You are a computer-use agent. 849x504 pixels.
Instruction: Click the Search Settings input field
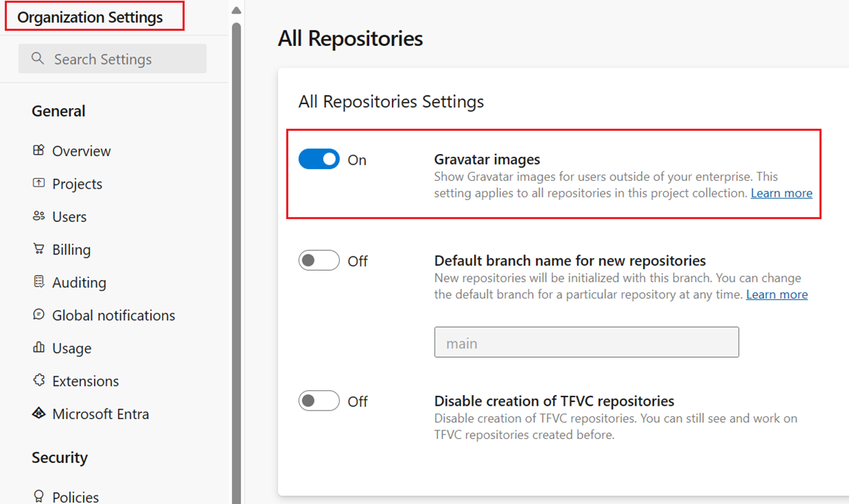[x=113, y=59]
